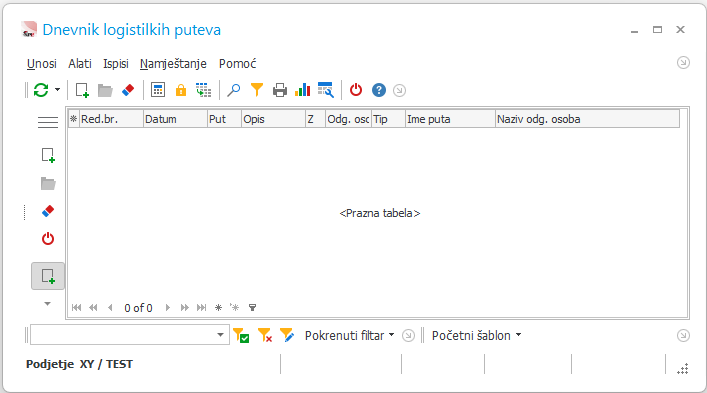Click the green refresh icon in toolbar
The height and width of the screenshot is (393, 707).
41,90
